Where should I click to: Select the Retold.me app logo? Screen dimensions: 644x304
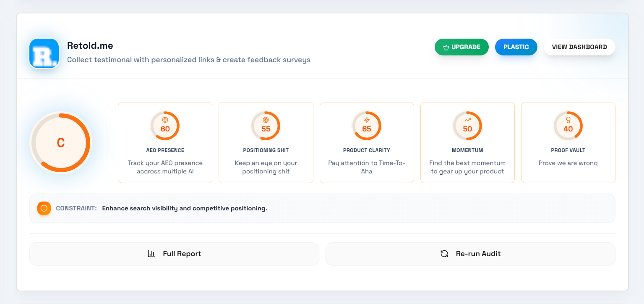point(44,53)
